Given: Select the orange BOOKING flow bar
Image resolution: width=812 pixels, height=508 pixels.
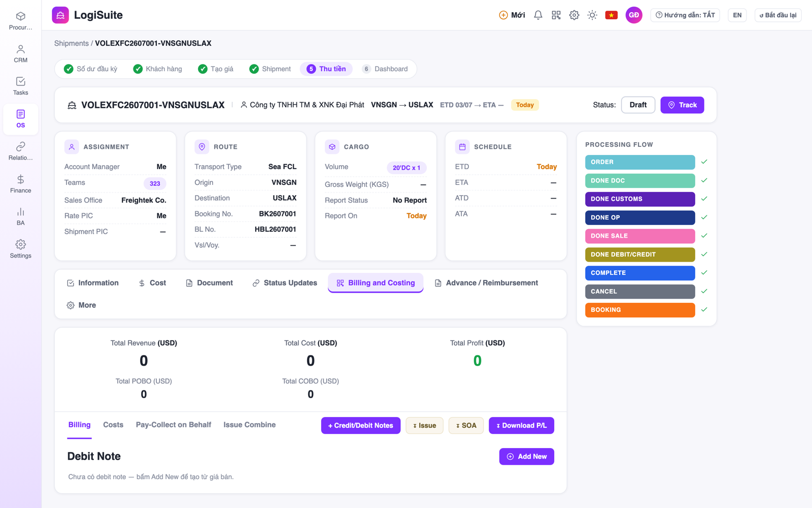Looking at the screenshot, I should 640,310.
